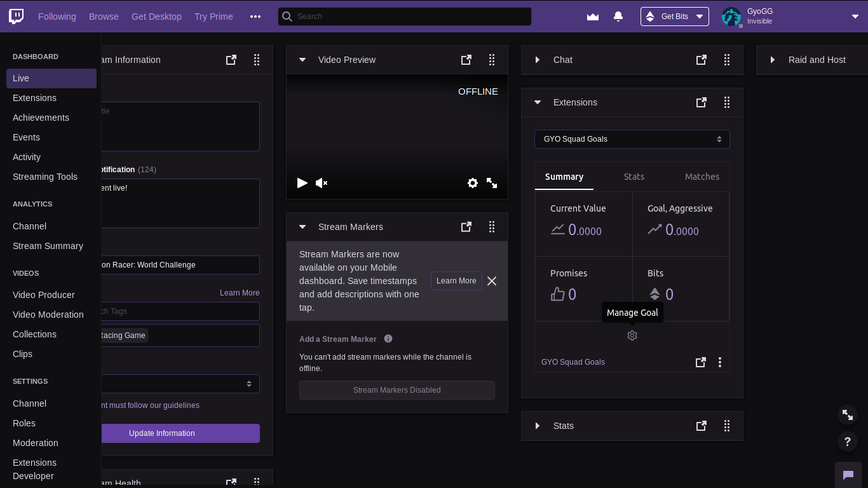
Task: Open the three-dots more menu in top nav
Action: click(255, 17)
